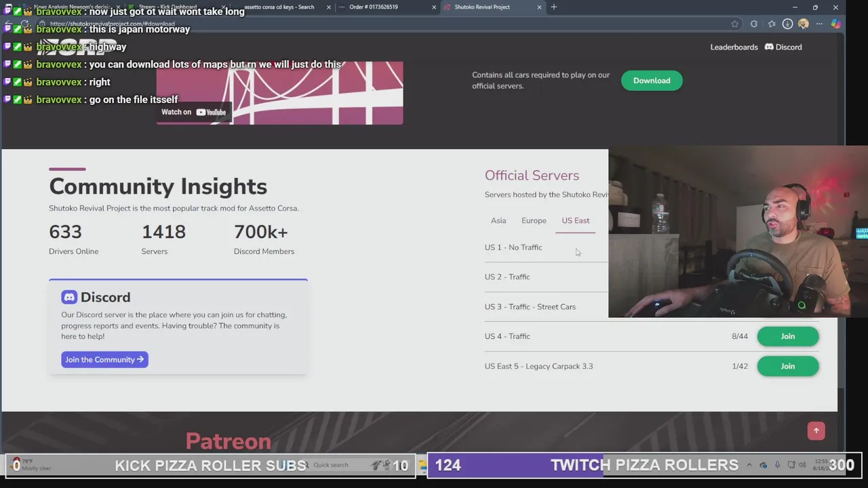Join the US 4 - Traffic server
Screen dimensions: 868x488
tap(787, 336)
